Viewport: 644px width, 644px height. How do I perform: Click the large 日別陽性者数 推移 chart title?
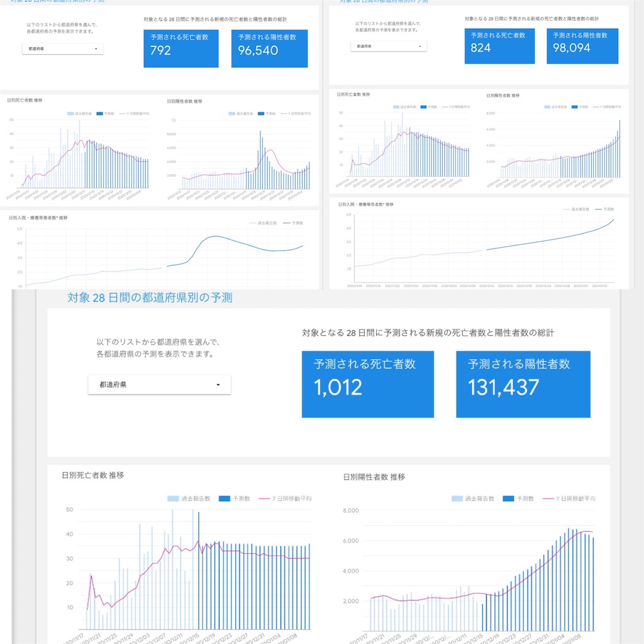click(374, 477)
